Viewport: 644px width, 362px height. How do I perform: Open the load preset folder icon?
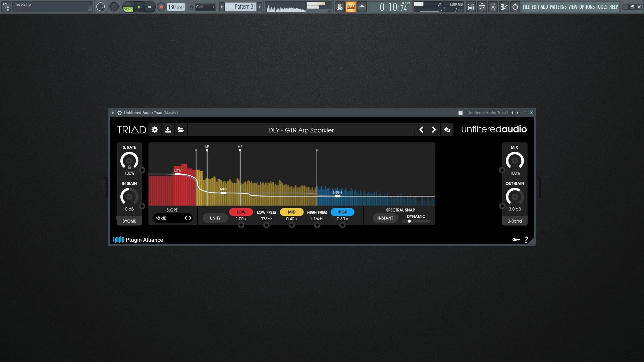[x=181, y=130]
